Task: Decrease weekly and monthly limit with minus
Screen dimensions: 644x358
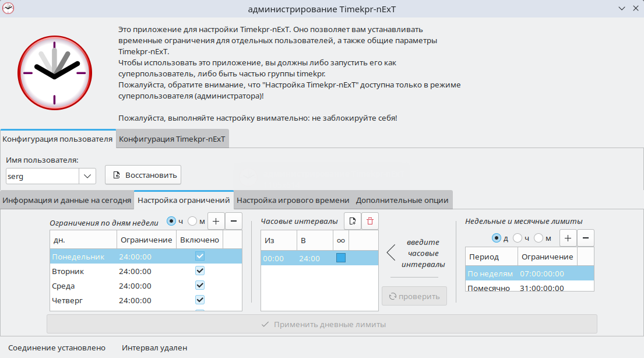Action: [586, 238]
